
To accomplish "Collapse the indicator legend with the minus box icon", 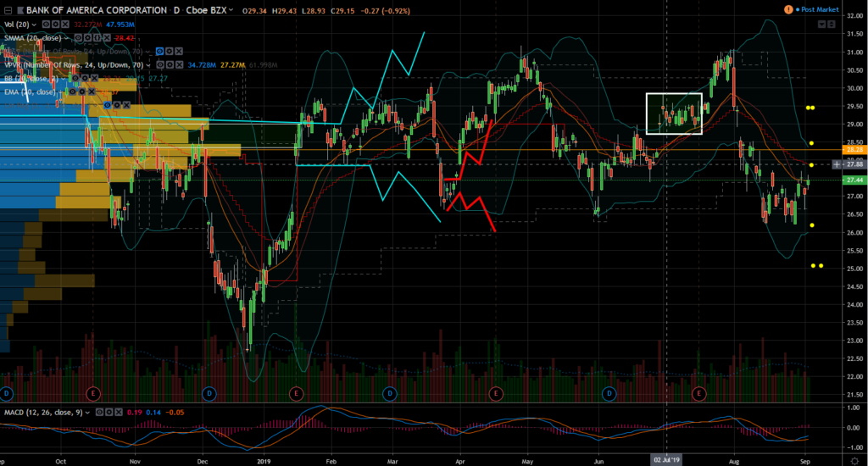I will (8, 10).
